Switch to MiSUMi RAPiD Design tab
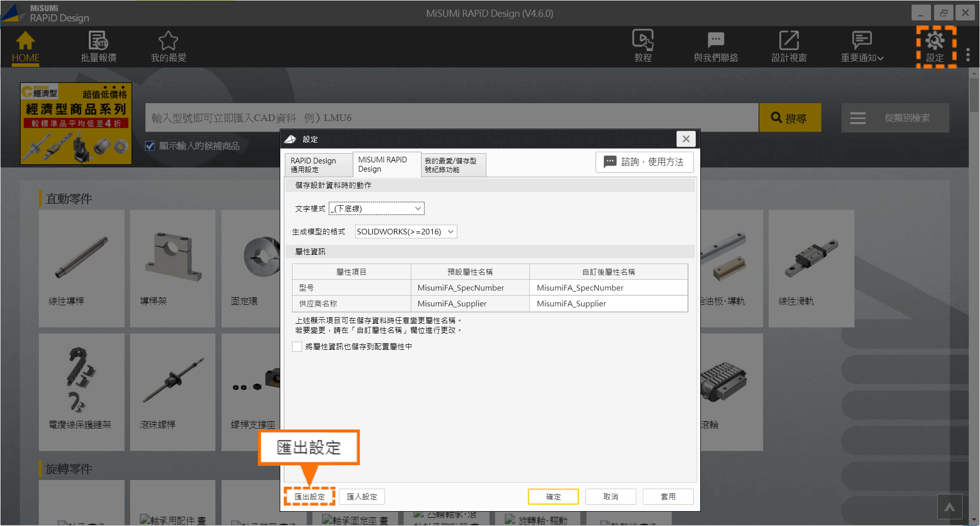The height and width of the screenshot is (526, 980). (386, 164)
